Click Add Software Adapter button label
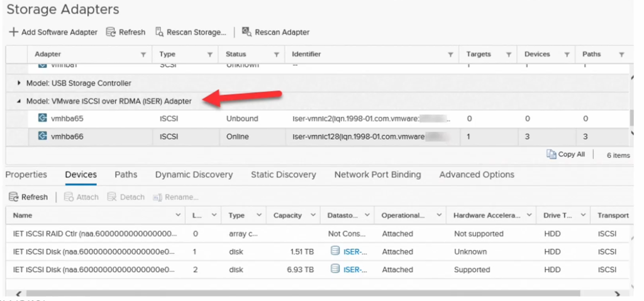Screen dimensions: 644x301 (x=60, y=32)
